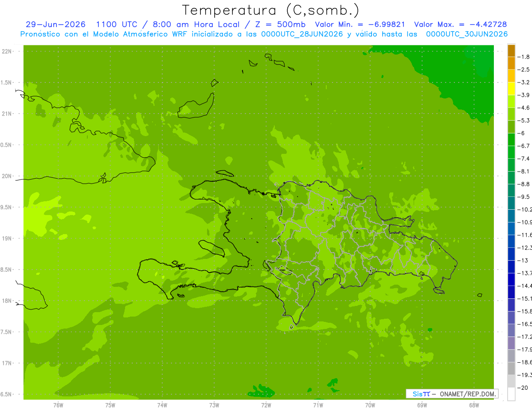Click the '-2.5' colorbar label

pyautogui.click(x=524, y=70)
